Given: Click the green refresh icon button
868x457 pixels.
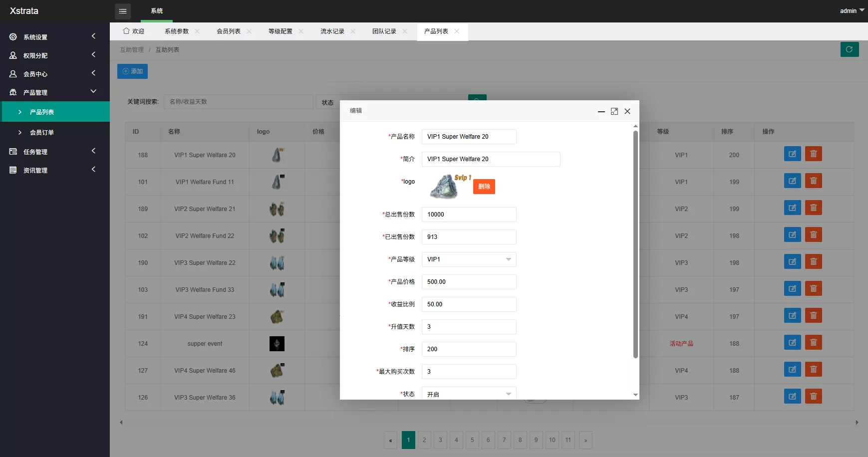Looking at the screenshot, I should (x=849, y=49).
